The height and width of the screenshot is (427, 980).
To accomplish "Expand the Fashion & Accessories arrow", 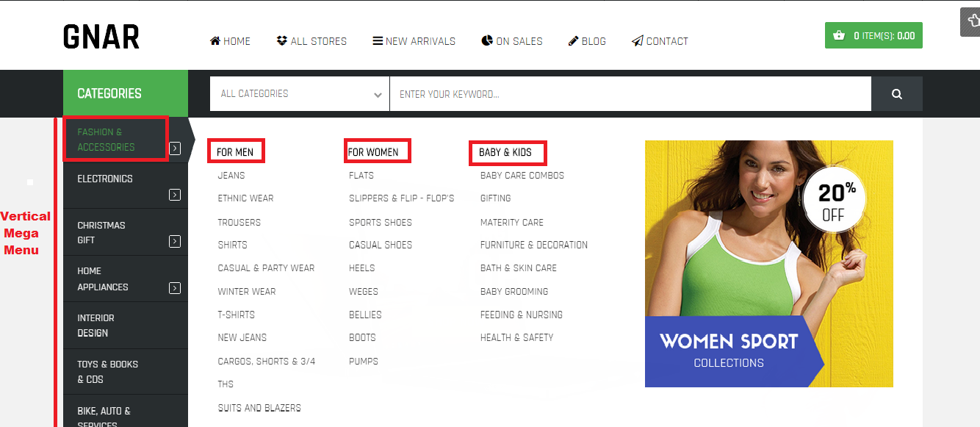I will (x=175, y=148).
